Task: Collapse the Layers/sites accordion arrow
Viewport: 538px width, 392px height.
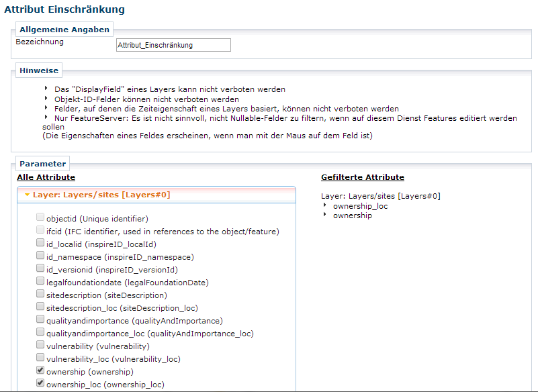Action: (26, 195)
